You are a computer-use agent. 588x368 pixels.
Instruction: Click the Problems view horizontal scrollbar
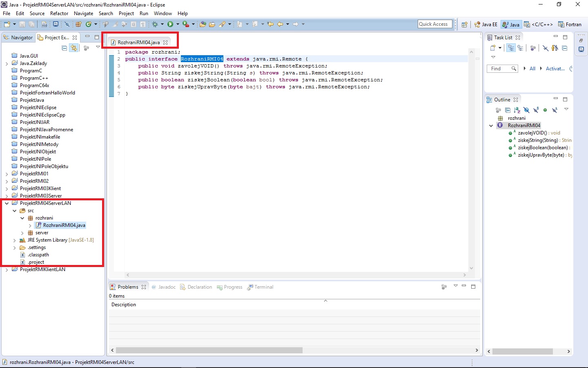209,350
